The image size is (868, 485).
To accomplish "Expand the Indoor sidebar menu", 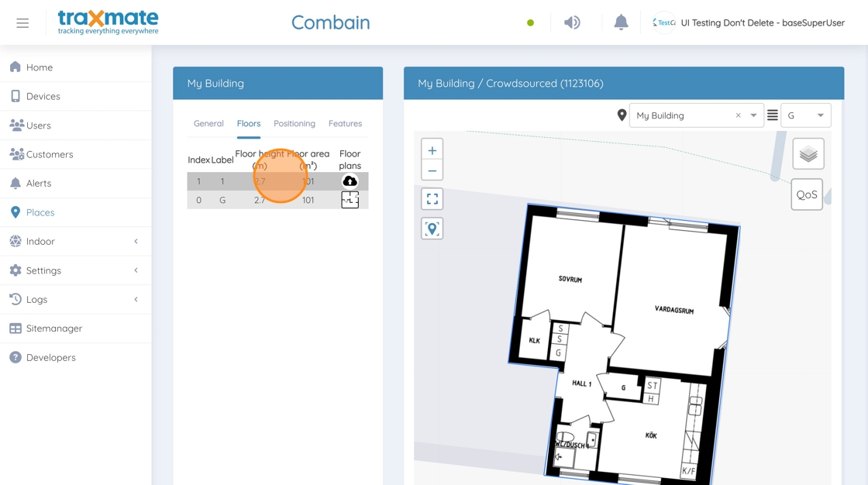I will (75, 242).
